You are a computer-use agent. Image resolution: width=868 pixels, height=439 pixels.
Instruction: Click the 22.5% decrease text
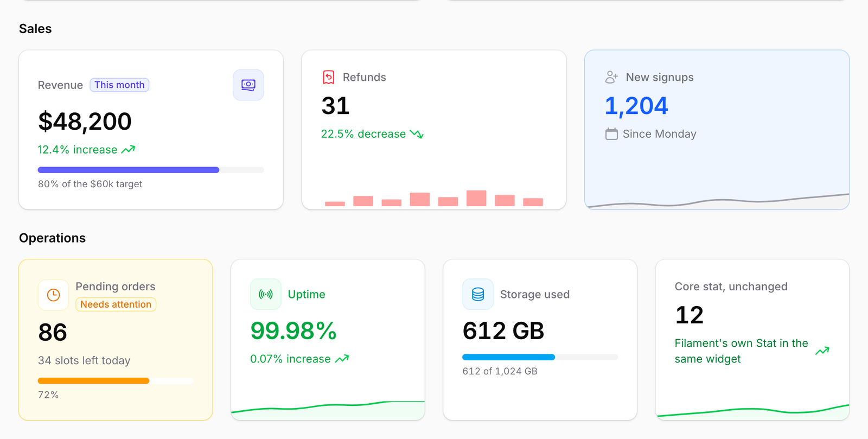[363, 134]
